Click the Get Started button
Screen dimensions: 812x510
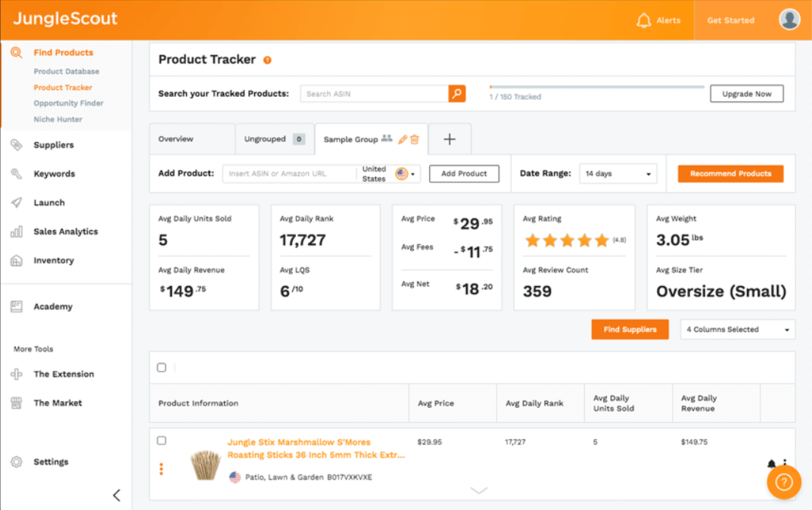click(x=731, y=20)
